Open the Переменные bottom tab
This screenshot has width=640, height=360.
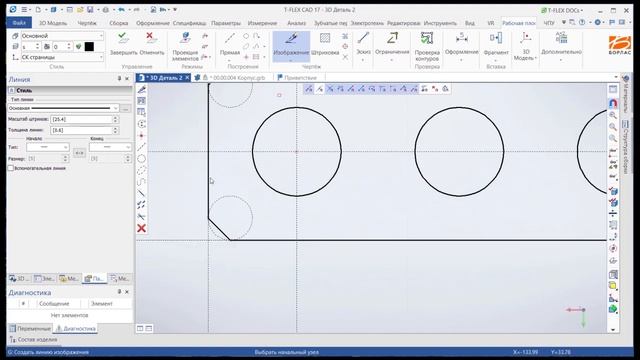click(x=30, y=328)
